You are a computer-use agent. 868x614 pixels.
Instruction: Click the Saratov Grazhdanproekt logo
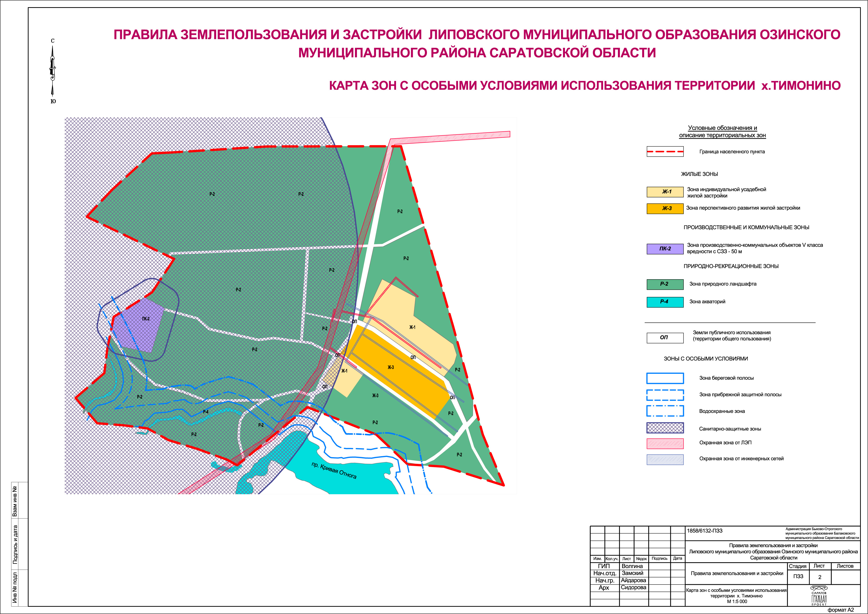tap(819, 596)
